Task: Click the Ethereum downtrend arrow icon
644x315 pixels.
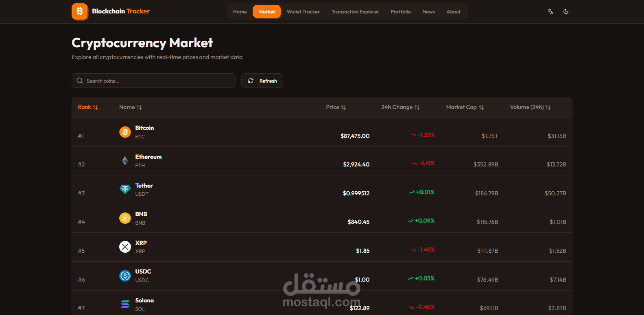Action: point(415,164)
